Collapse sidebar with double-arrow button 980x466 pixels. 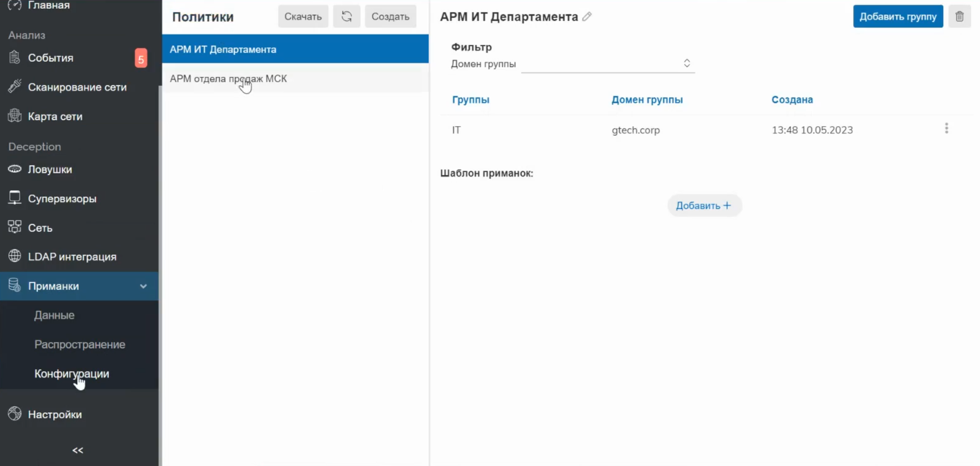pyautogui.click(x=78, y=450)
